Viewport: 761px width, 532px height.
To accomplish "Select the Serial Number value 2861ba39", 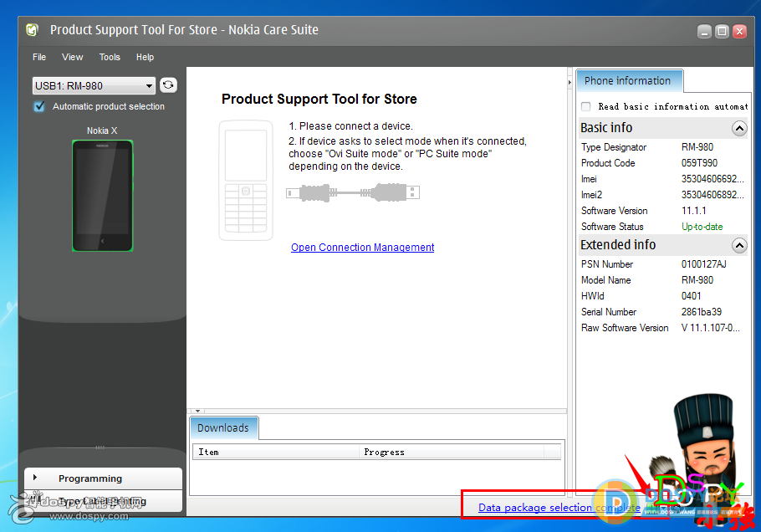I will (x=702, y=312).
